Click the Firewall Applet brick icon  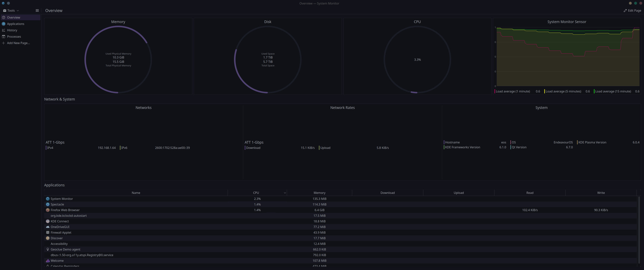coord(48,232)
